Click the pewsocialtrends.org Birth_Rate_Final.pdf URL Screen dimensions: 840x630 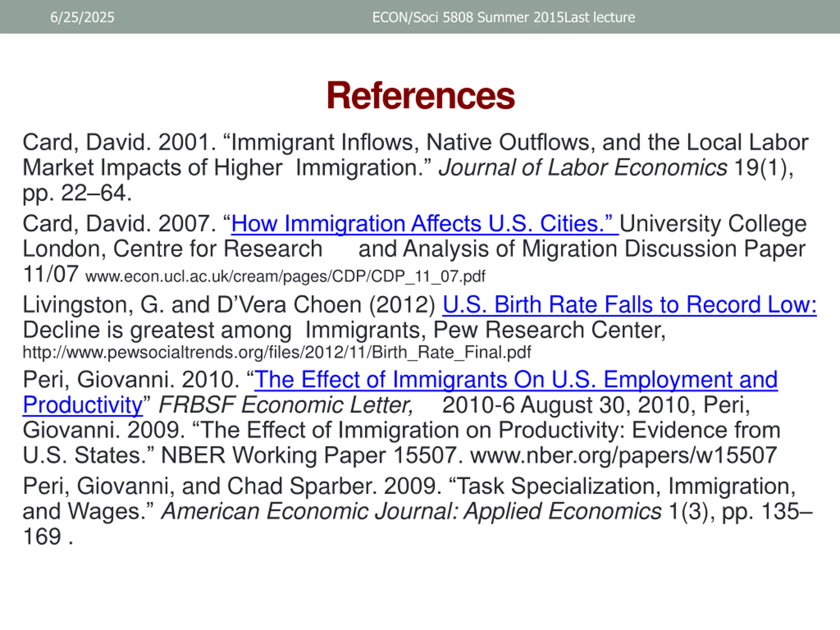coord(277,352)
